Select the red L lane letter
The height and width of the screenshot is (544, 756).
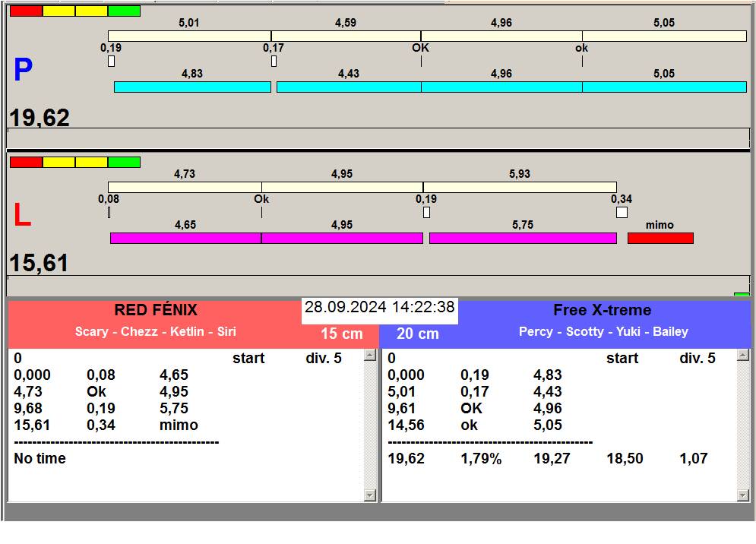(22, 217)
